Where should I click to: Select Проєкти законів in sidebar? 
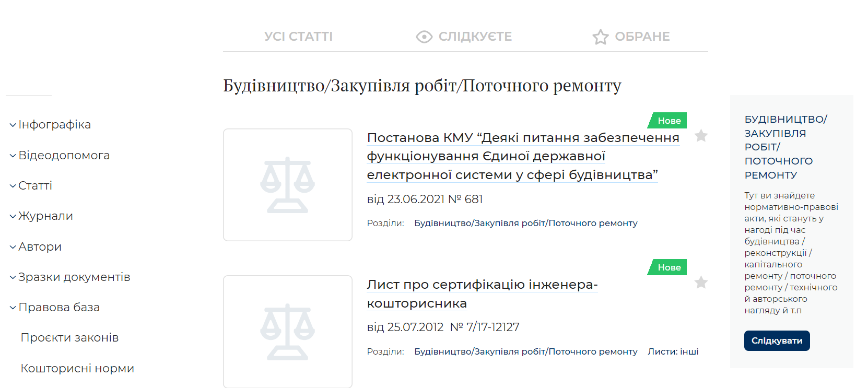(x=69, y=338)
